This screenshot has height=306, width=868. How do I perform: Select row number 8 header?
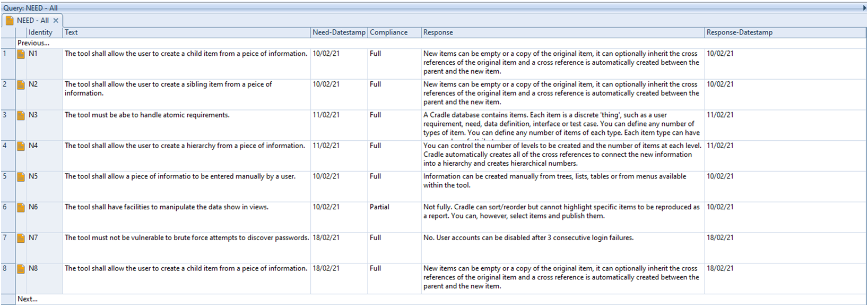[8, 279]
